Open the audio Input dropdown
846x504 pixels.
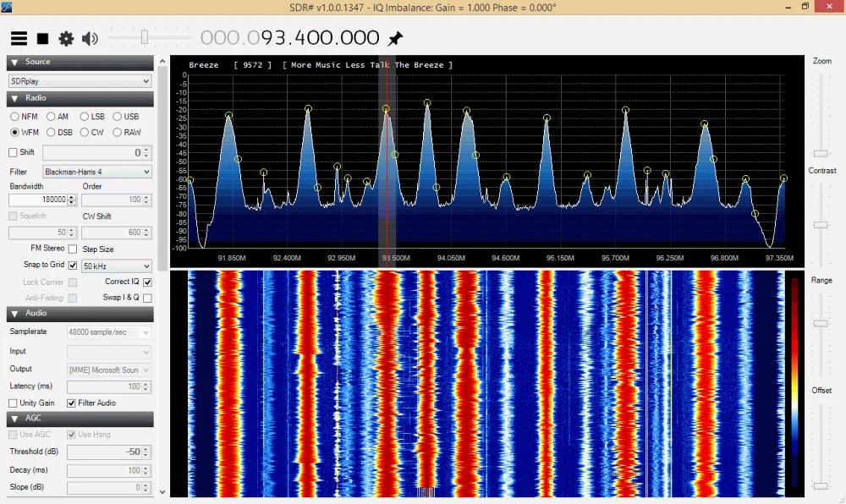click(x=108, y=352)
